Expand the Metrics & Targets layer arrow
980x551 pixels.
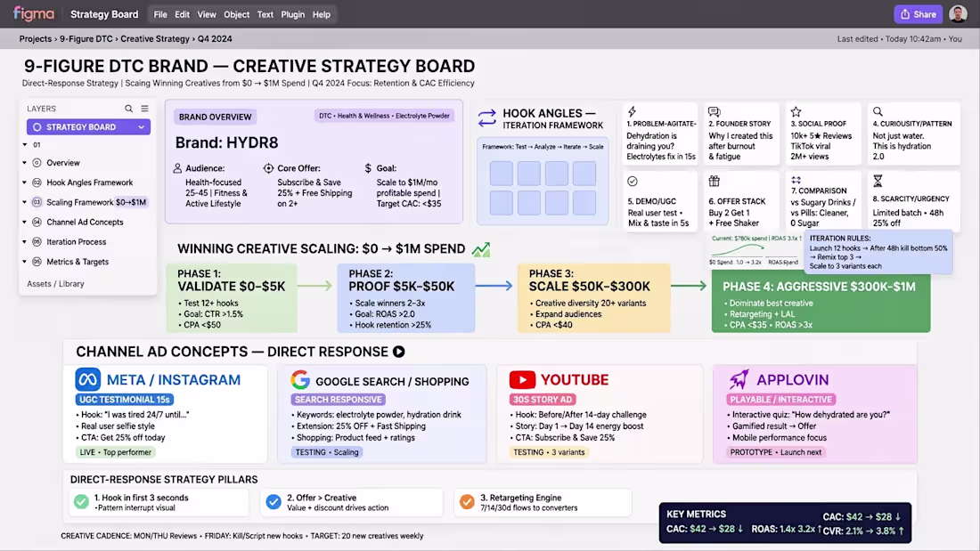[25, 262]
